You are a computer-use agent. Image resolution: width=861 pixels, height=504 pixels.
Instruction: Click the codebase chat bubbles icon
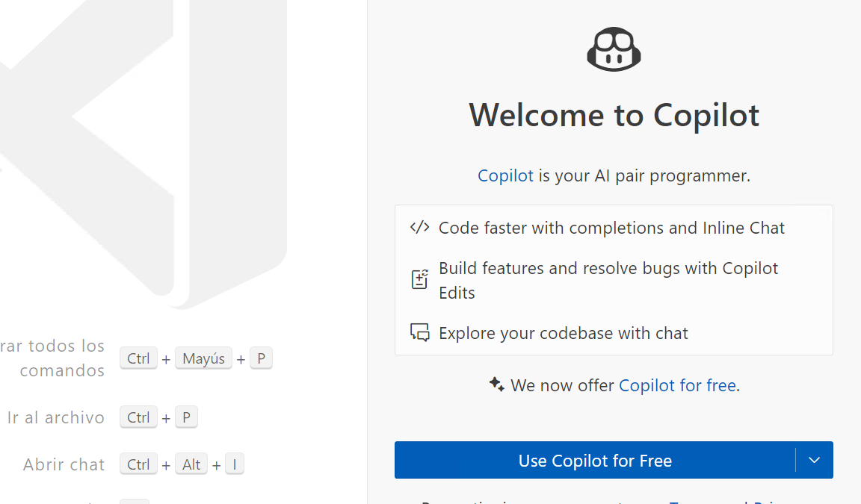point(419,332)
